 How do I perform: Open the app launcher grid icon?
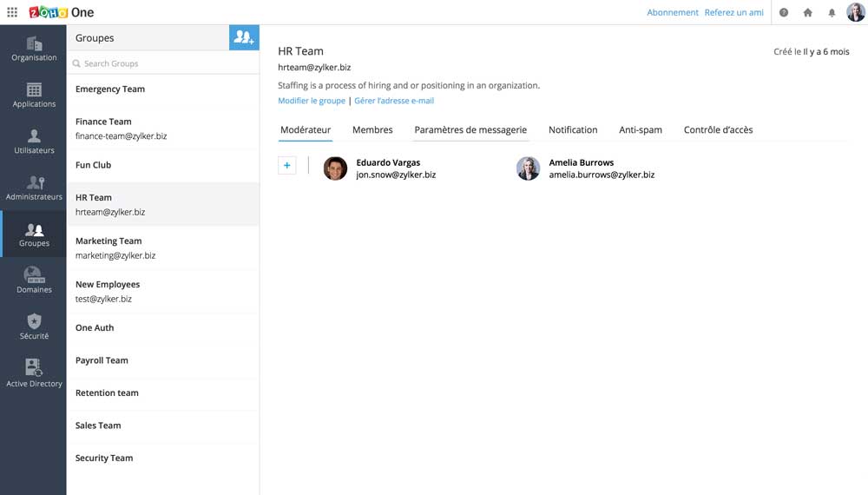[12, 12]
